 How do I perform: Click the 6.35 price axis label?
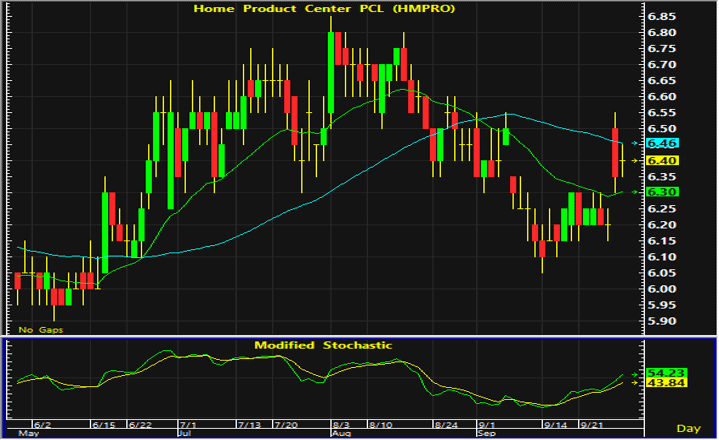662,177
